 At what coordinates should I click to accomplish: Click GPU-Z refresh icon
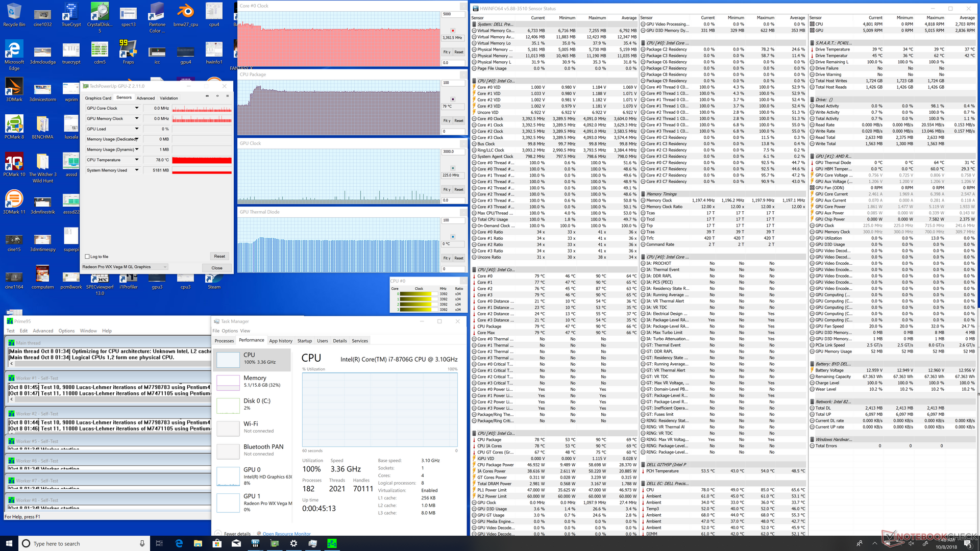click(x=217, y=96)
